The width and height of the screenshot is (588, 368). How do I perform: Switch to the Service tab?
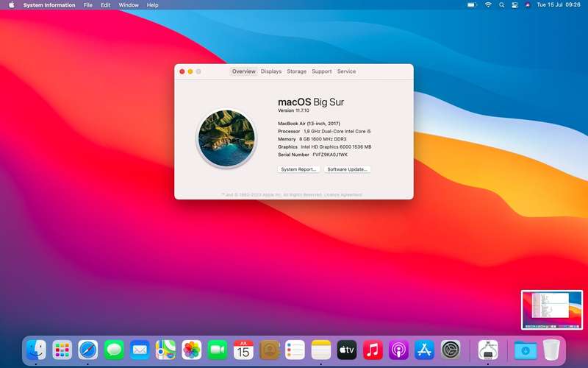pyautogui.click(x=346, y=71)
